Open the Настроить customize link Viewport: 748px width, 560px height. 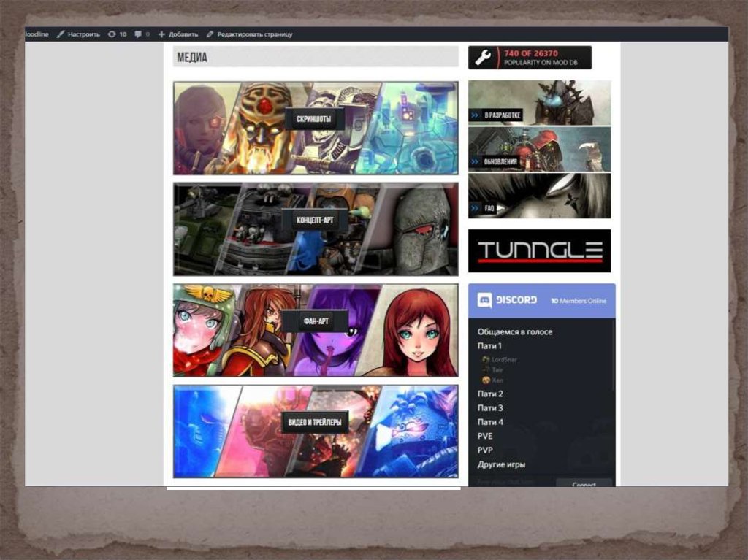[78, 34]
